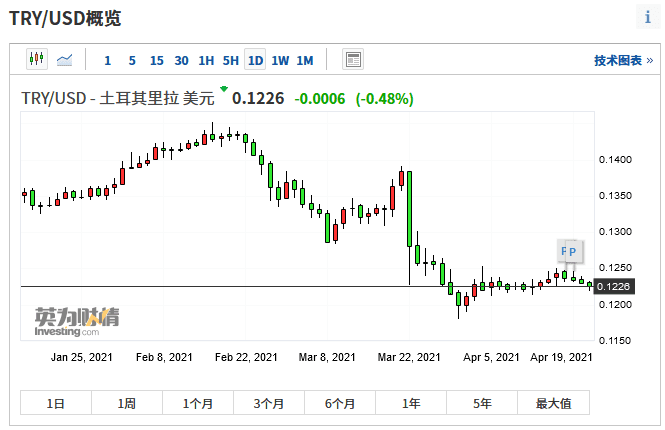
Task: Select the 1个月 range tab
Action: [198, 403]
